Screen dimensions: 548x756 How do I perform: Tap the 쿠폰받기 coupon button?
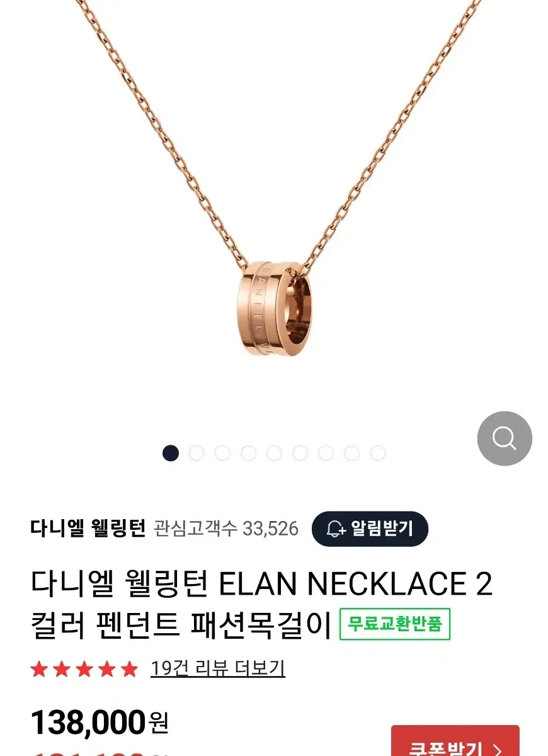click(455, 741)
